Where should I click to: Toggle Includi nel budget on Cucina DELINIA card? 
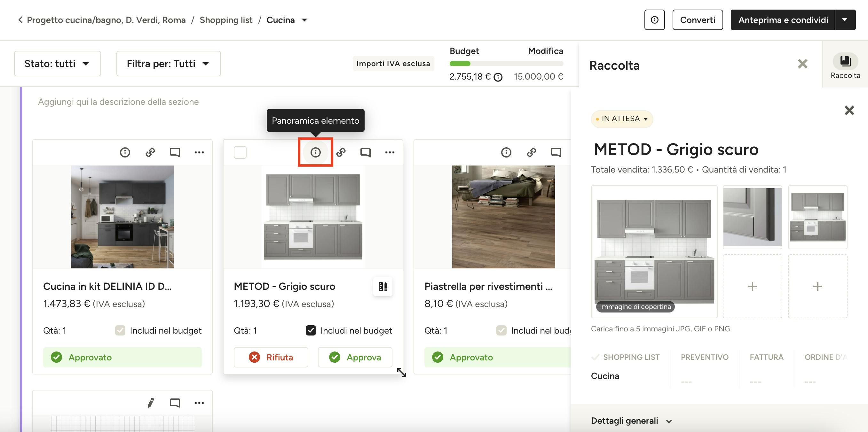pos(120,330)
